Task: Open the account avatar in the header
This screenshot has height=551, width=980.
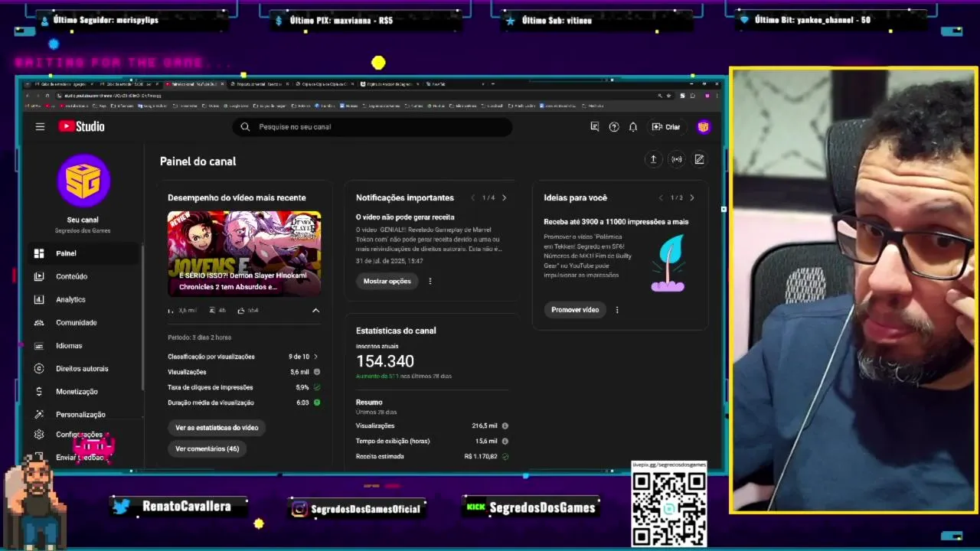Action: pyautogui.click(x=703, y=127)
